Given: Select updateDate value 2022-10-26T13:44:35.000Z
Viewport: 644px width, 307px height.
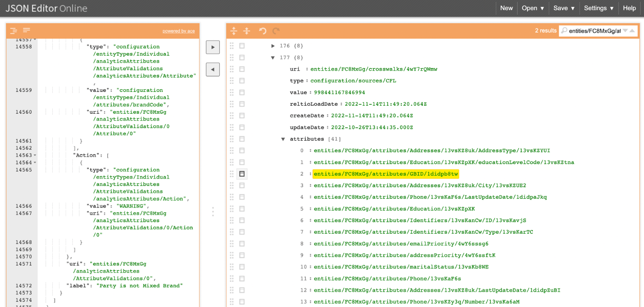Looking at the screenshot, I should pyautogui.click(x=372, y=127).
